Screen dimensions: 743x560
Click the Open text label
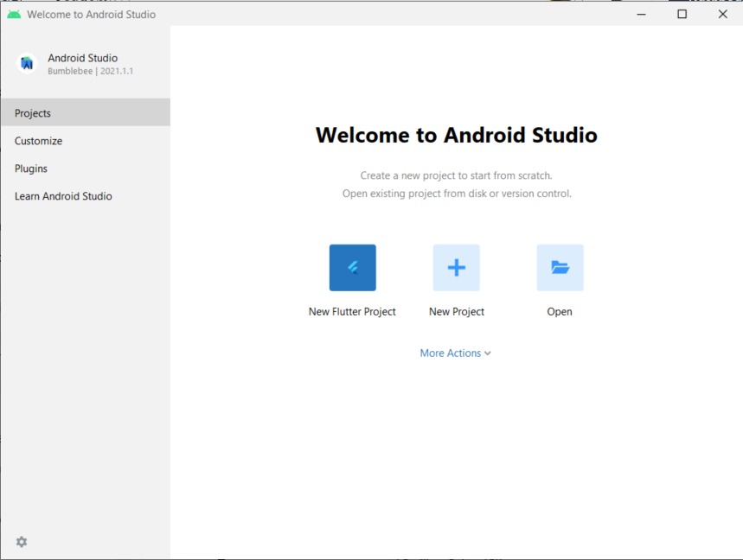560,311
